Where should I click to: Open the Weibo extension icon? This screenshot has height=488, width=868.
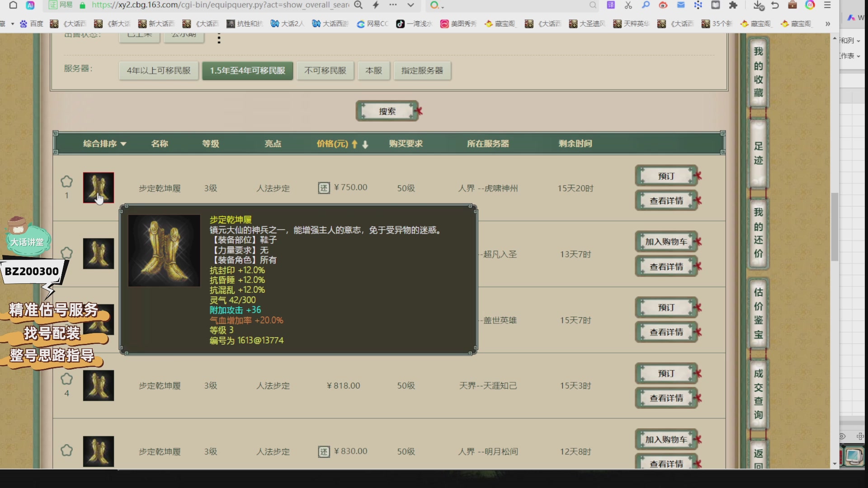663,5
